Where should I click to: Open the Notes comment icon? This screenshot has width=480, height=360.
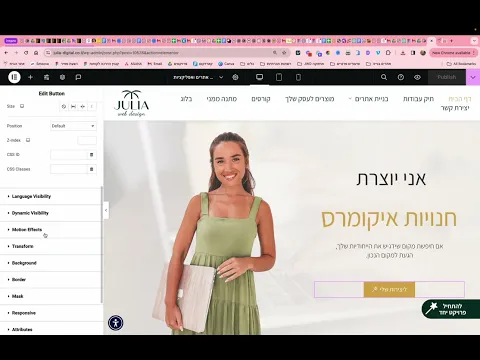[78, 77]
